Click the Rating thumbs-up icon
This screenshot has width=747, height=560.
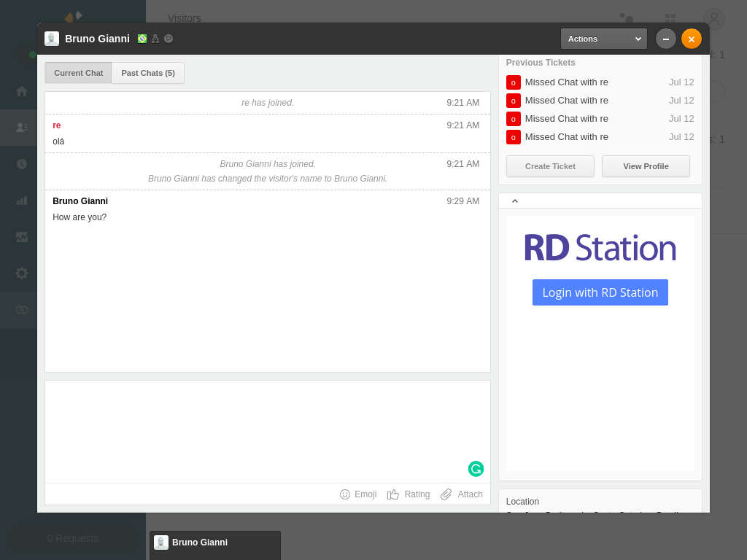393,494
